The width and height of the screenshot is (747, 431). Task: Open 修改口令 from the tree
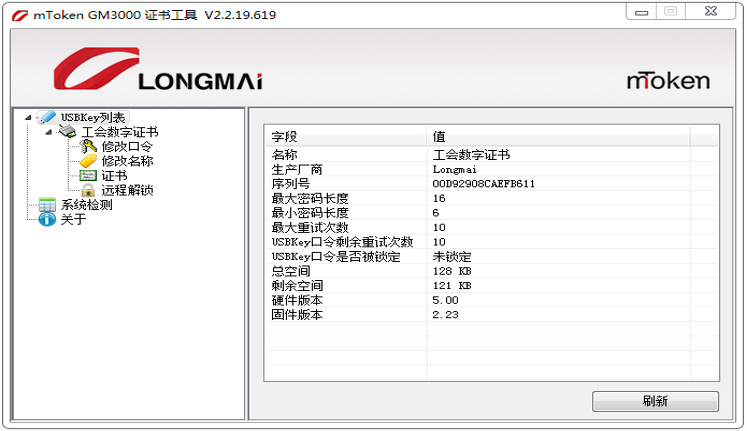pyautogui.click(x=127, y=146)
